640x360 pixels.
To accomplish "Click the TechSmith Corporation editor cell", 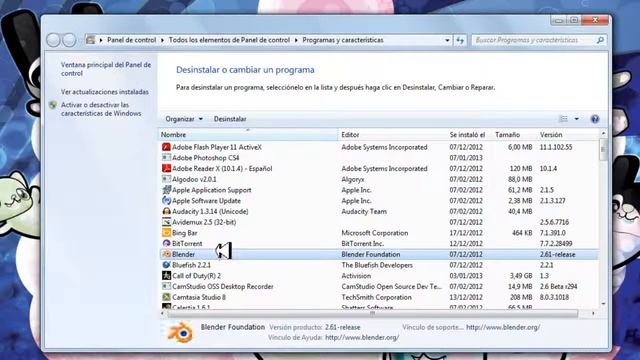I will pos(376,297).
